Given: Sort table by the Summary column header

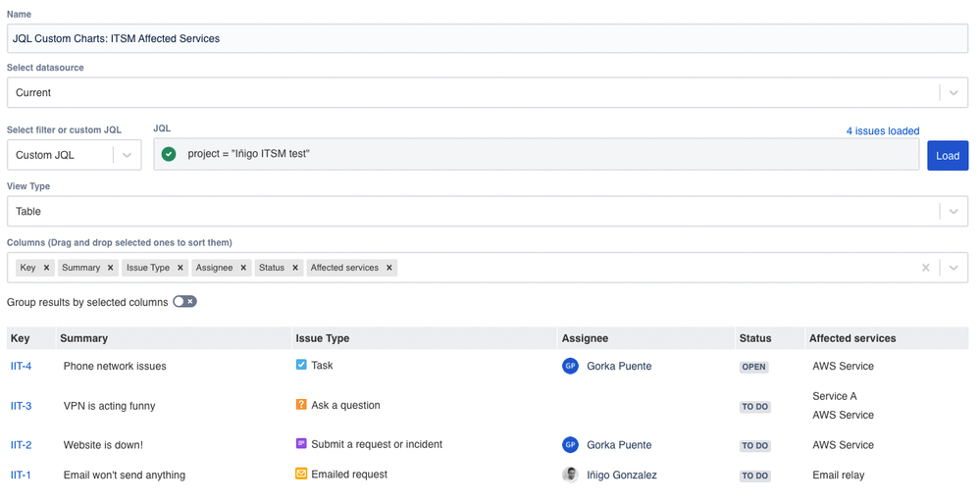Looking at the screenshot, I should click(83, 338).
